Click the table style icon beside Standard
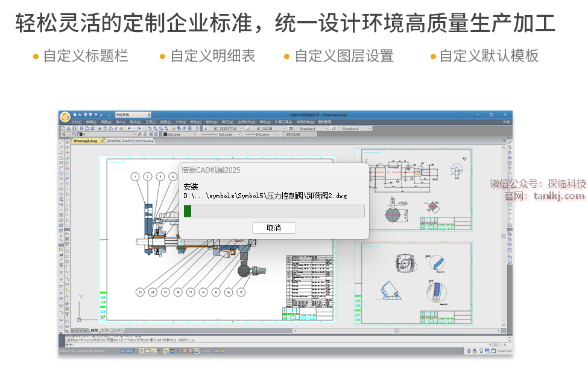The image size is (588, 375). pyautogui.click(x=291, y=129)
